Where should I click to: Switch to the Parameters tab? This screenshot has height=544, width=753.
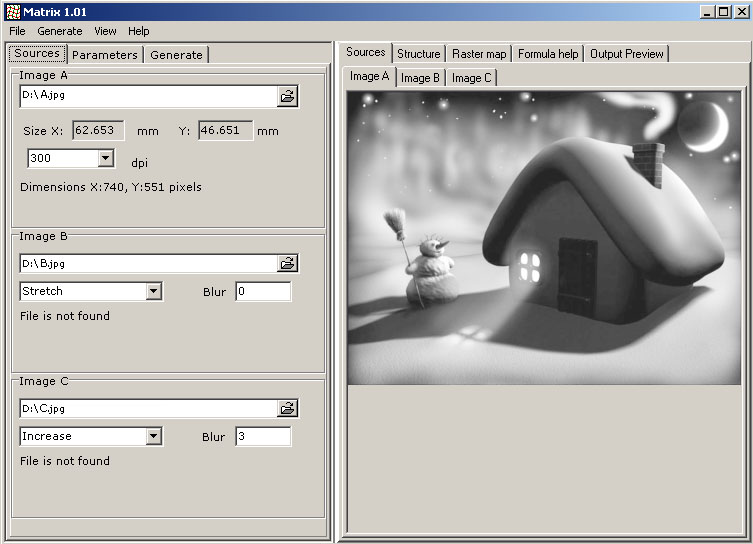(x=105, y=55)
